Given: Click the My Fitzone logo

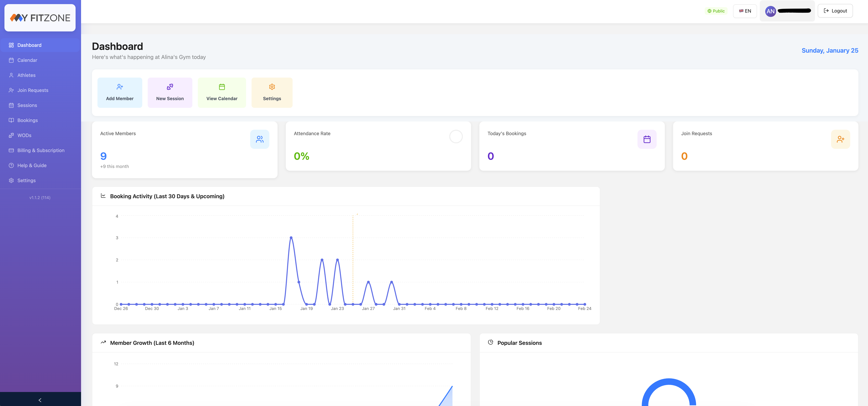Looking at the screenshot, I should [40, 18].
